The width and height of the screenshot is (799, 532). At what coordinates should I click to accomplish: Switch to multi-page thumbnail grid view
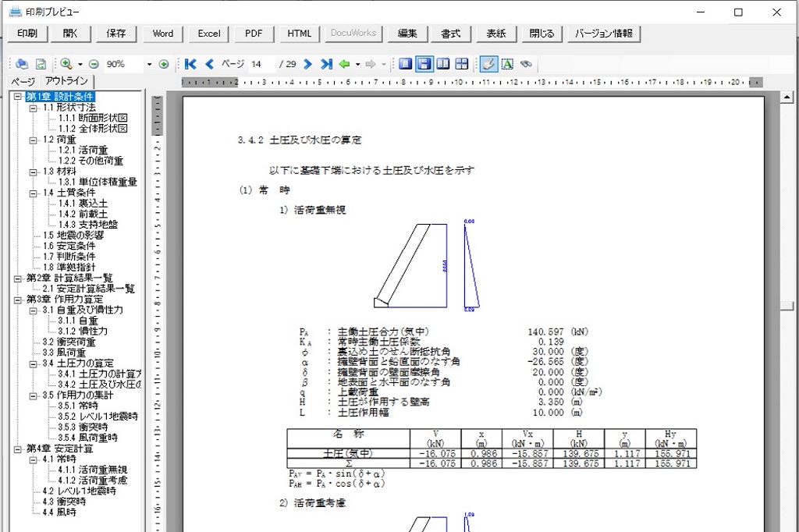(x=462, y=64)
